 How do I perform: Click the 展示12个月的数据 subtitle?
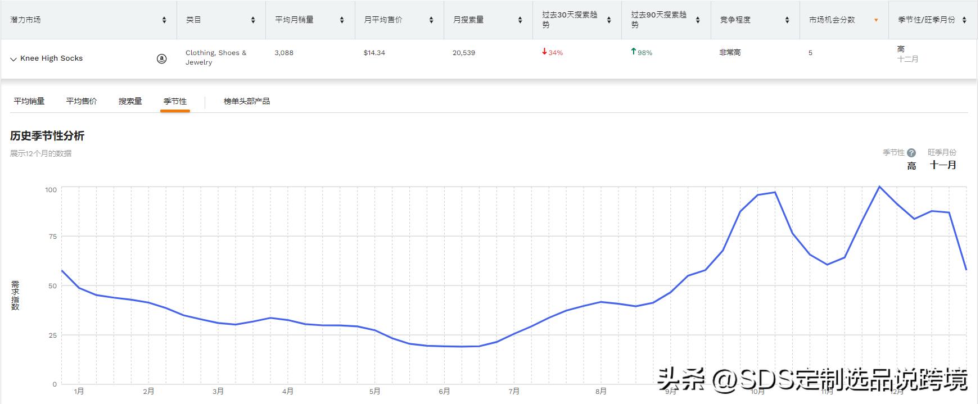point(40,153)
